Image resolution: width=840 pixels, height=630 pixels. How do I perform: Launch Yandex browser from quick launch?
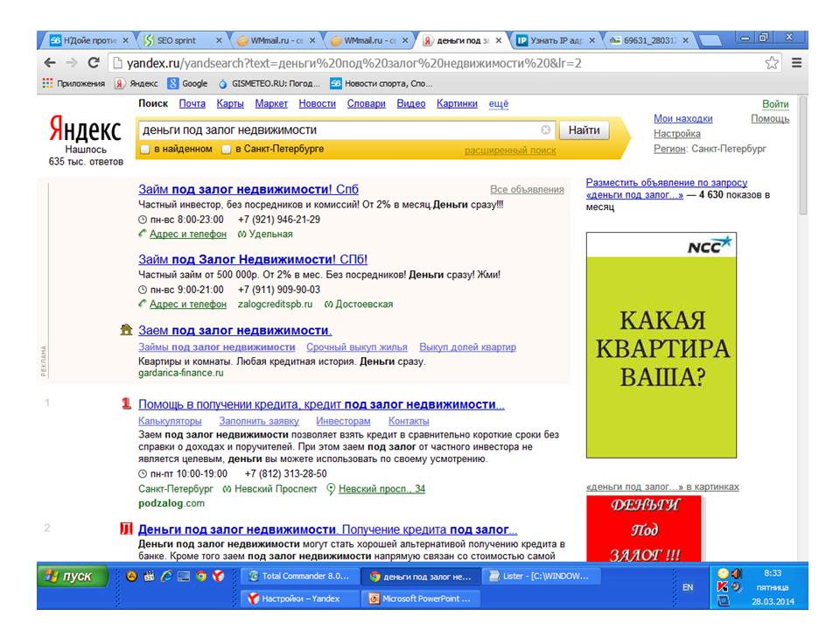click(219, 577)
